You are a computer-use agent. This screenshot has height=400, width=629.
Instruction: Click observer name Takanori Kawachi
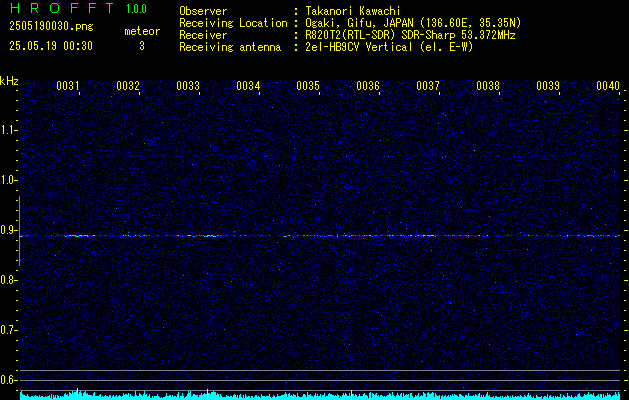pos(353,11)
